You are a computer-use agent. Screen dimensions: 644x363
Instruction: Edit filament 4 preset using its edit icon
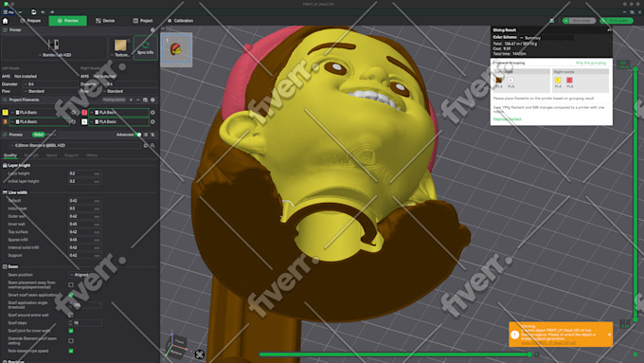(152, 121)
